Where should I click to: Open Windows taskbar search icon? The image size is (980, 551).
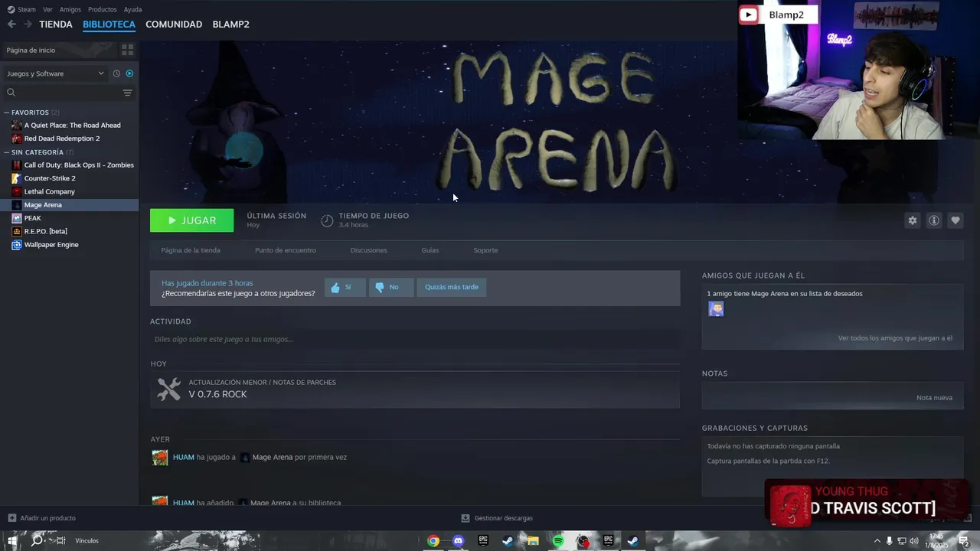(x=37, y=540)
